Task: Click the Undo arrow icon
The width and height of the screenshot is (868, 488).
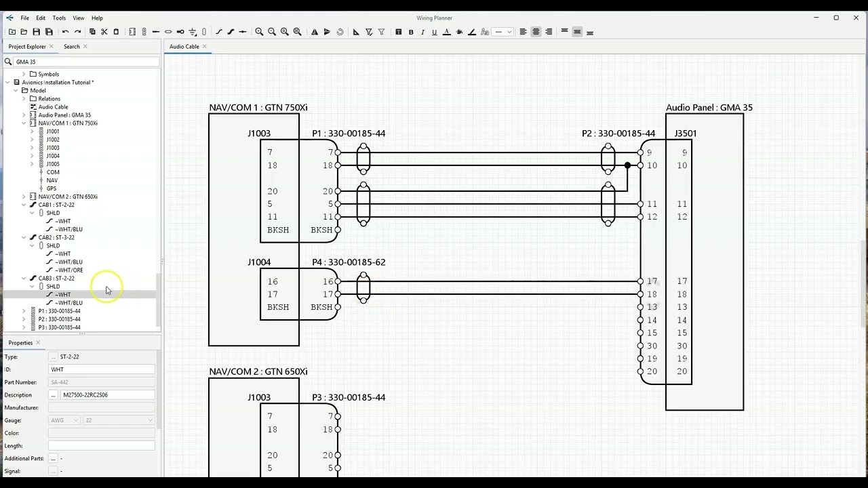Action: pyautogui.click(x=65, y=32)
